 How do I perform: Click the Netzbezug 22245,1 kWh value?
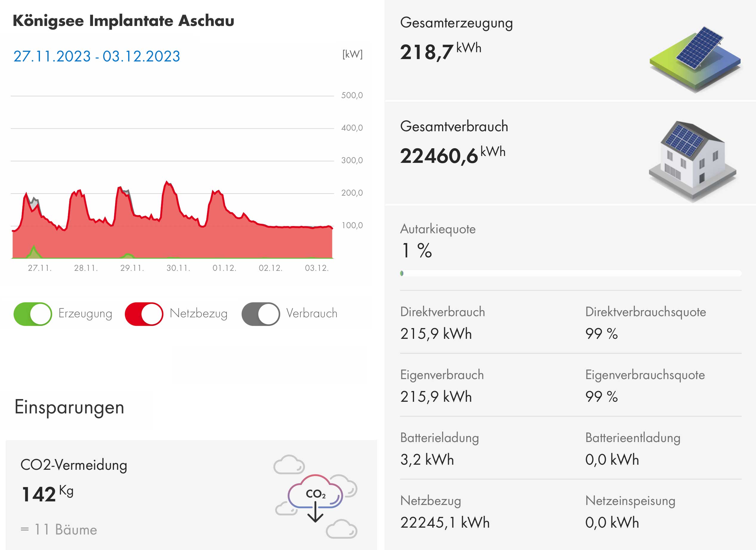pyautogui.click(x=445, y=522)
